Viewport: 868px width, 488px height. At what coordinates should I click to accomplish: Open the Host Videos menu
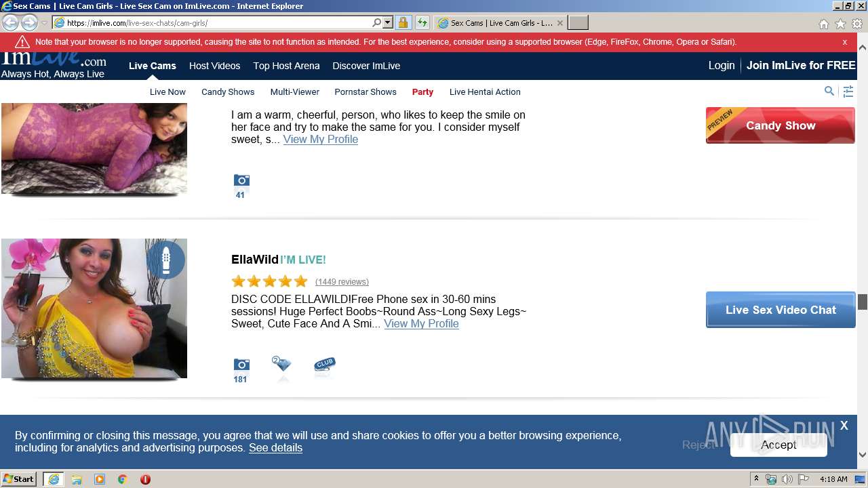click(x=215, y=66)
